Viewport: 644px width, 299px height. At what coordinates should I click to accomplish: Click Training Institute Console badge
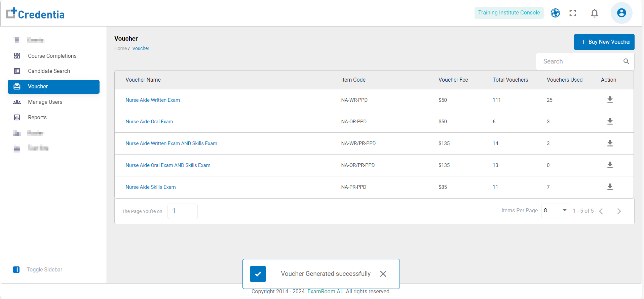[509, 13]
